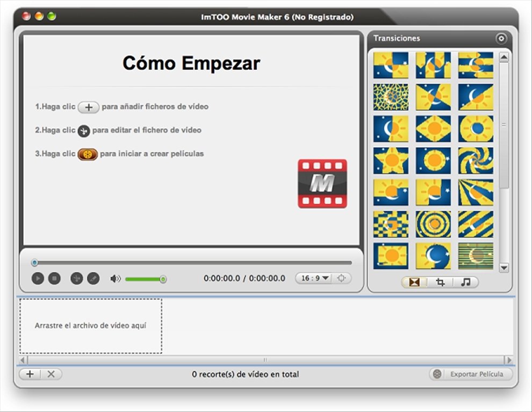Click the playback seek bar handle
532x412 pixels.
click(x=34, y=263)
